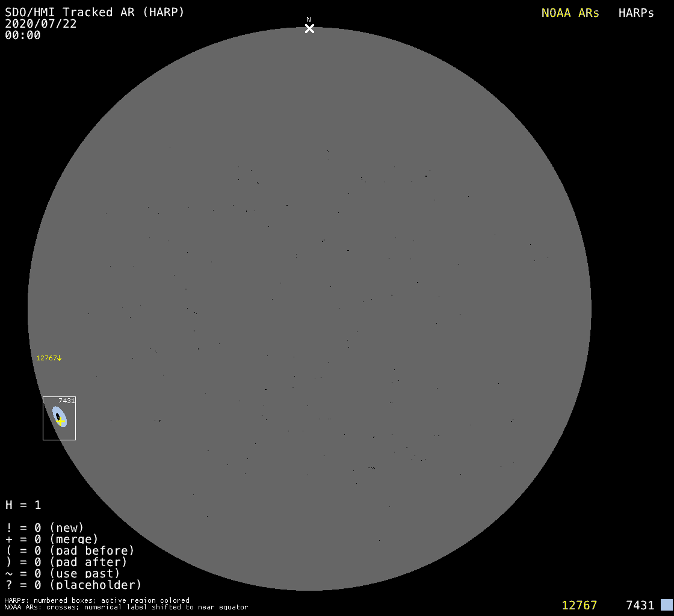The image size is (674, 616).
Task: Click the SDO/HMI Tracked AR title
Action: 94,12
